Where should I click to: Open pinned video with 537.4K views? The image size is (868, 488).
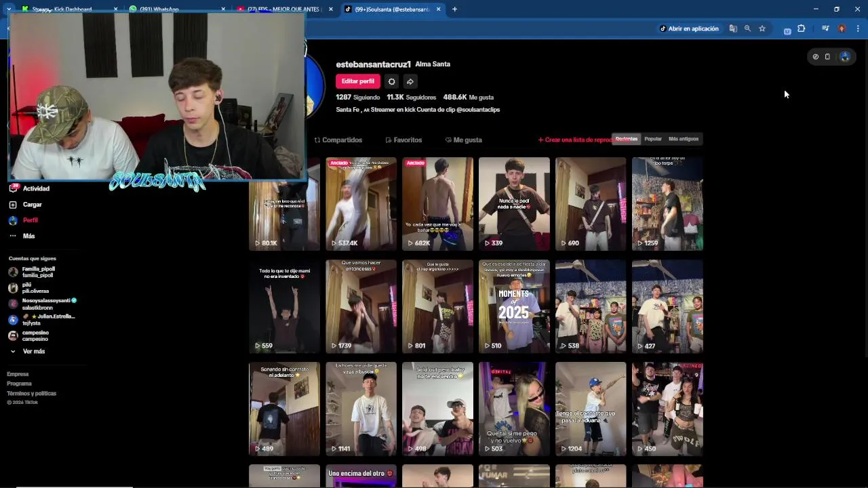pos(361,204)
